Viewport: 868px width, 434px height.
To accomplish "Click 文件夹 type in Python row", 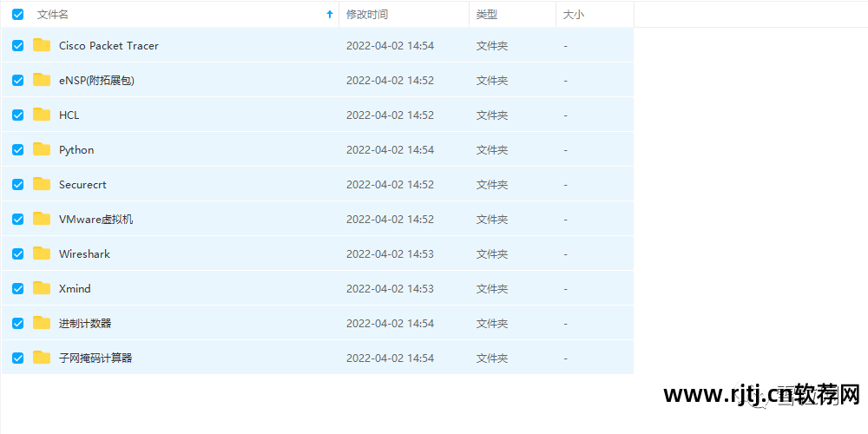I will 492,150.
